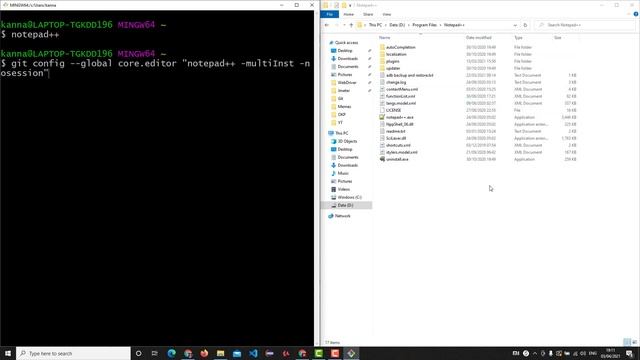This screenshot has width=640, height=360.
Task: Go up one folder level in Explorer
Action: [351, 25]
